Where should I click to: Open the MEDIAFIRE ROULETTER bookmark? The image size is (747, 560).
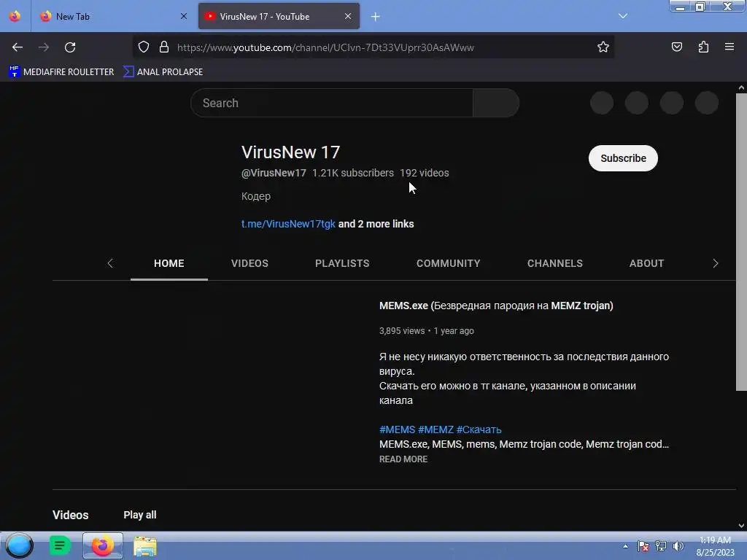click(x=61, y=72)
